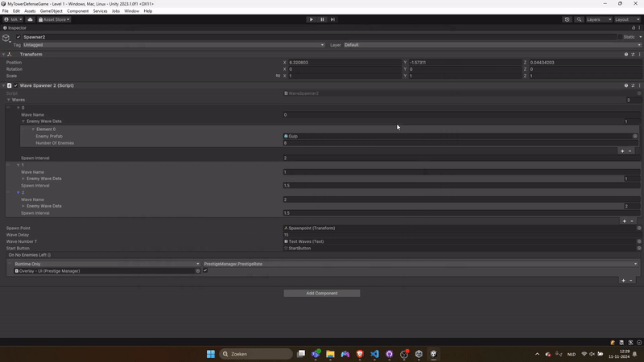The height and width of the screenshot is (362, 644).
Task: Click the Add Component button
Action: point(322,293)
